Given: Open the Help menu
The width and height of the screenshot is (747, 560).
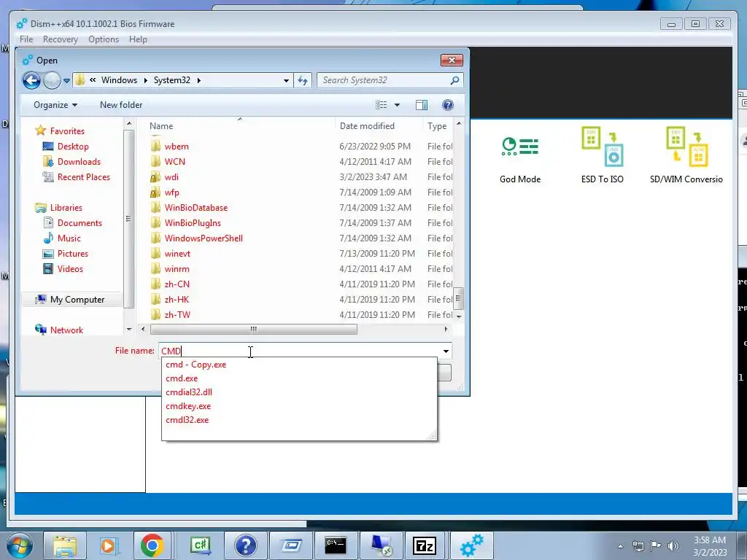Looking at the screenshot, I should click(138, 39).
